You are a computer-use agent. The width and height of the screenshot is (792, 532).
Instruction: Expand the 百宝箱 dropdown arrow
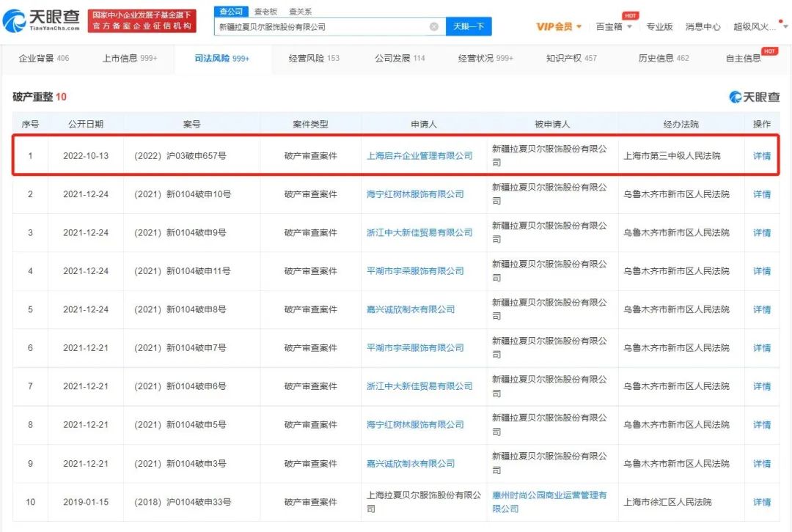628,26
